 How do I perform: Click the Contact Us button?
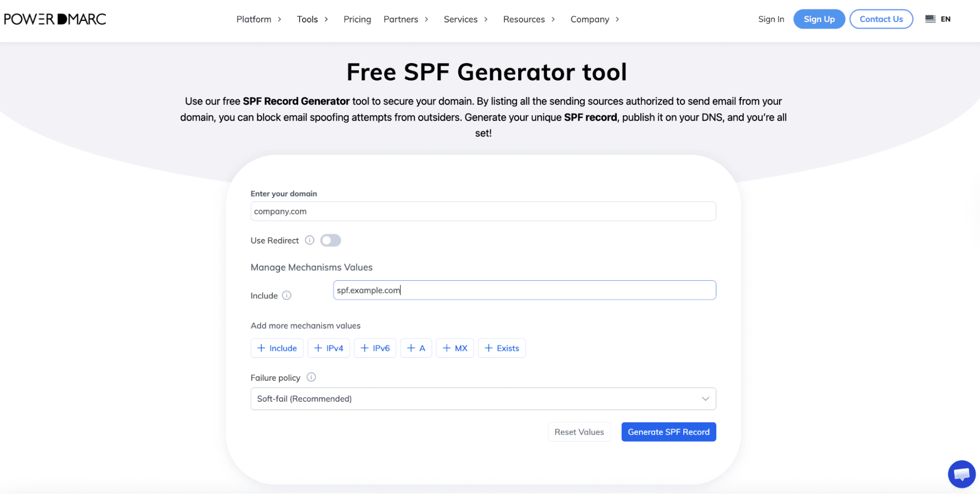pos(881,19)
